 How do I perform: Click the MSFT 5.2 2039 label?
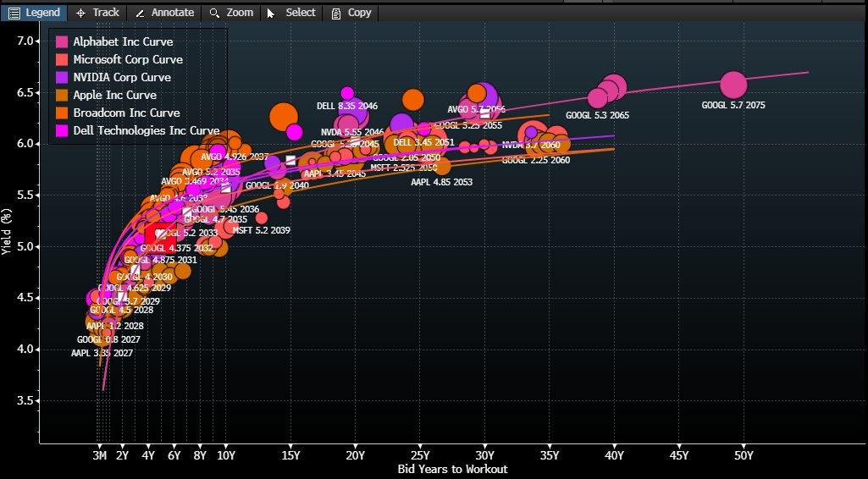262,230
